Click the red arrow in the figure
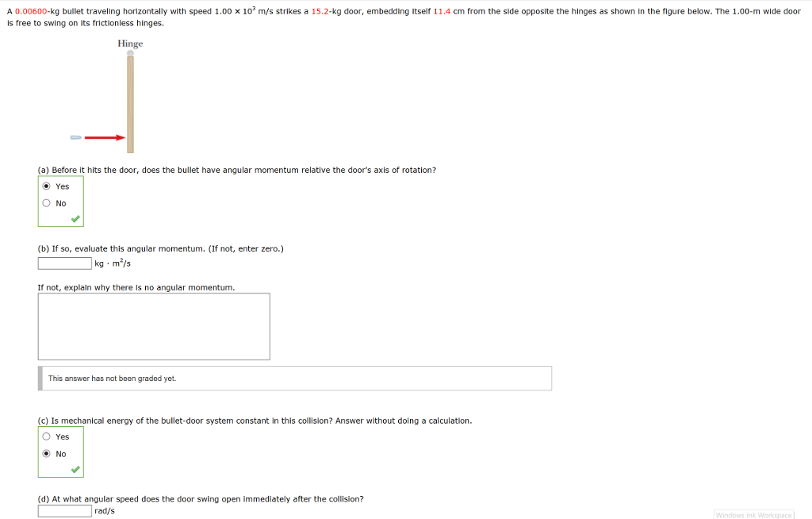 (x=105, y=137)
